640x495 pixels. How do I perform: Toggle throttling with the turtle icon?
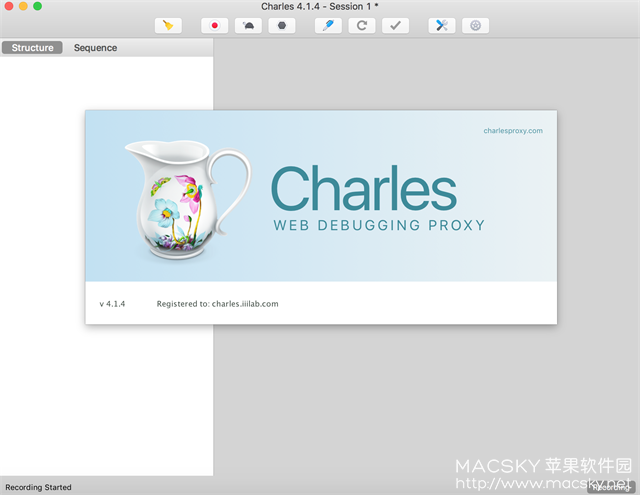(x=248, y=26)
